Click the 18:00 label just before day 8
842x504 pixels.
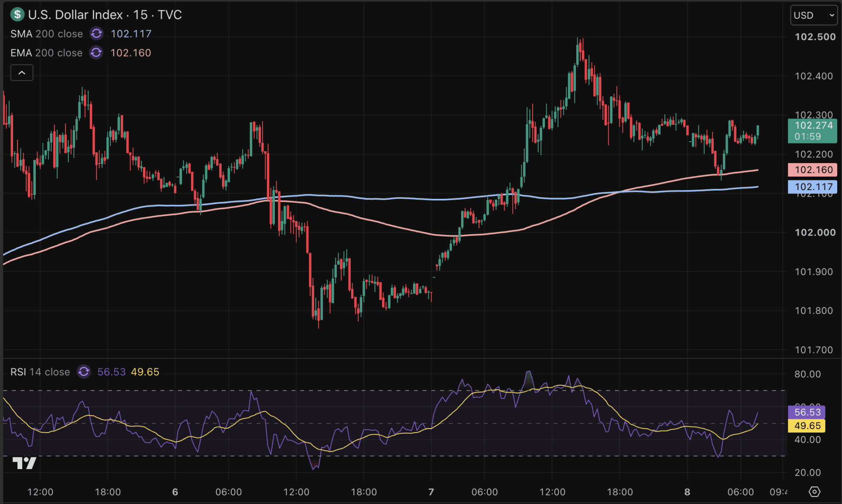click(x=620, y=492)
